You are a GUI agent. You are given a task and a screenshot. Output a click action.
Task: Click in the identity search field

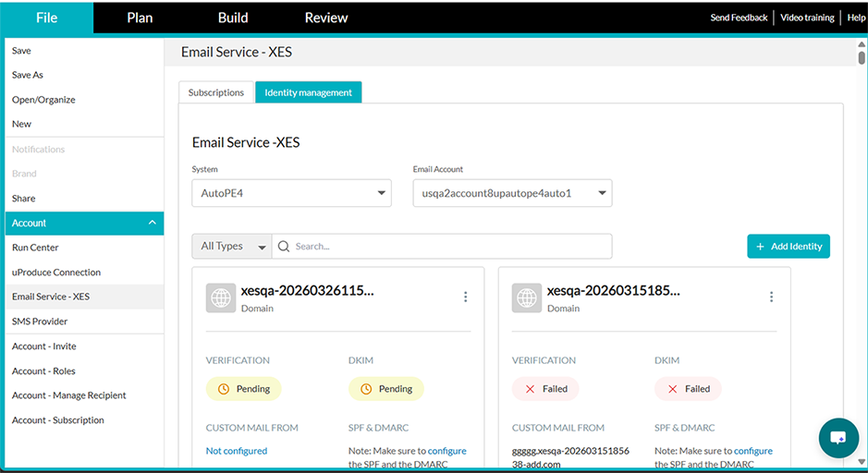pos(448,247)
